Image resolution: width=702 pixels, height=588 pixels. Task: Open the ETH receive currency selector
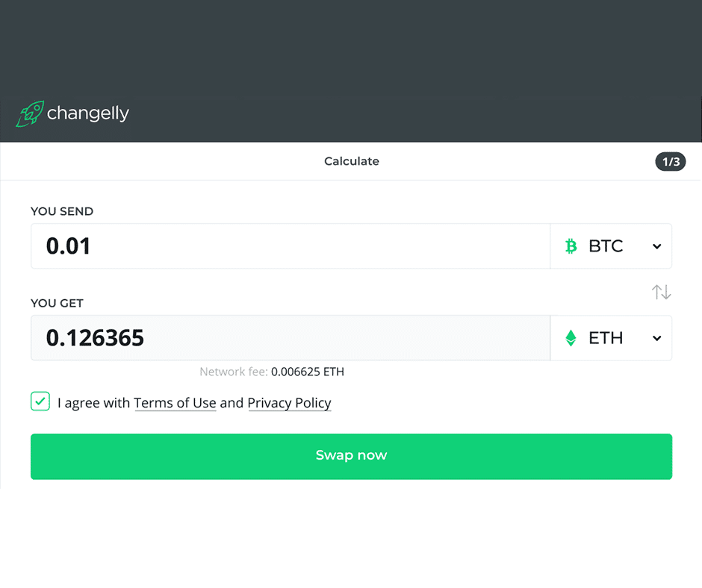611,338
